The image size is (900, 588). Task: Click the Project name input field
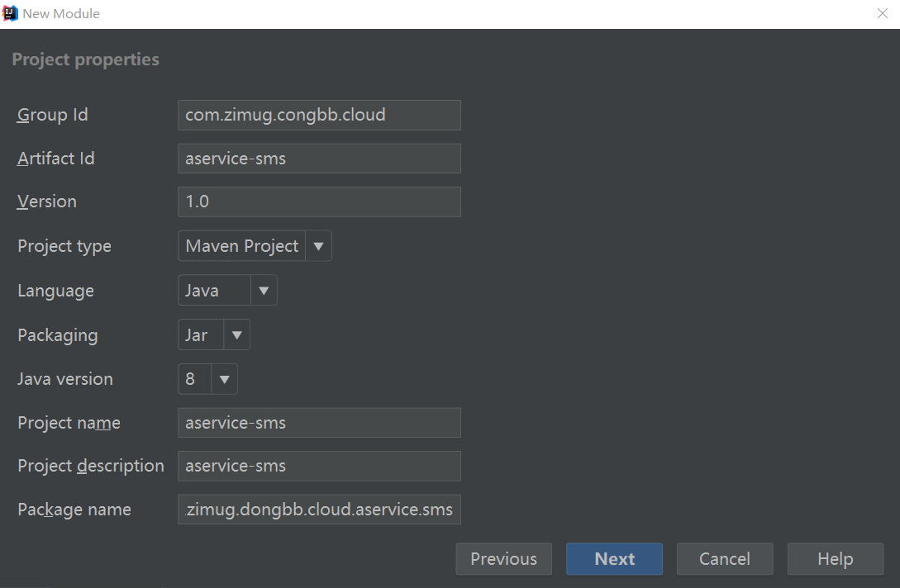319,423
